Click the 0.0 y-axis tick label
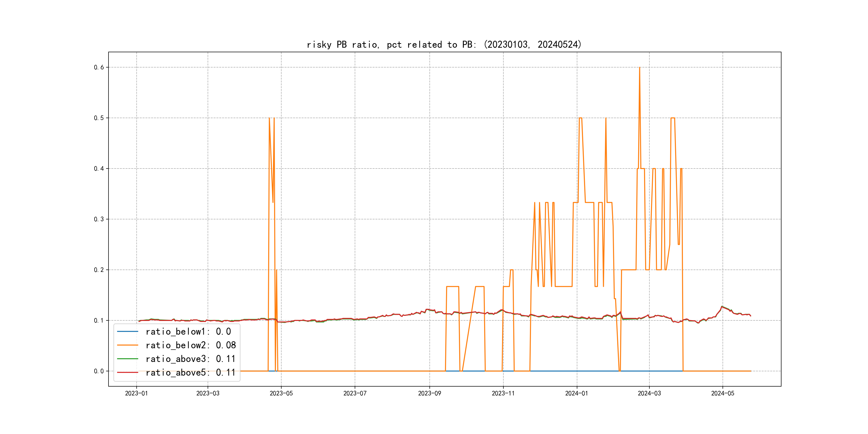The height and width of the screenshot is (434, 868). [x=99, y=371]
